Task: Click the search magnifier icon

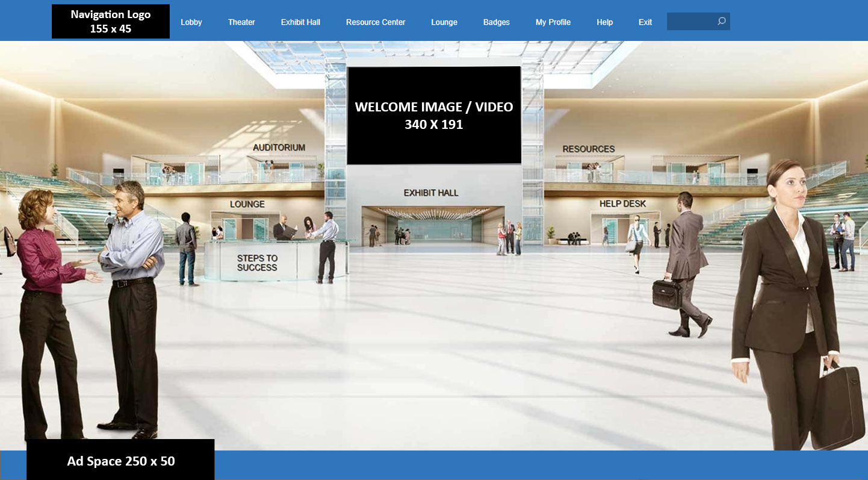Action: [721, 21]
